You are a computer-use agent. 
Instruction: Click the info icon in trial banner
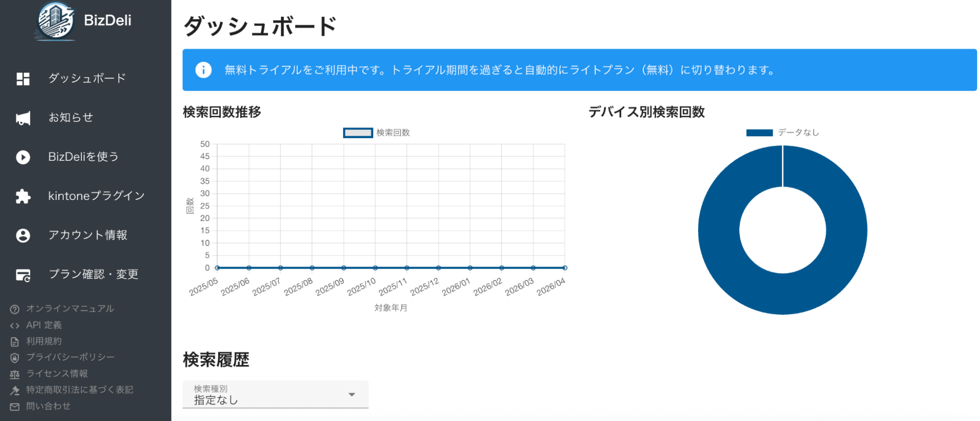coord(203,70)
